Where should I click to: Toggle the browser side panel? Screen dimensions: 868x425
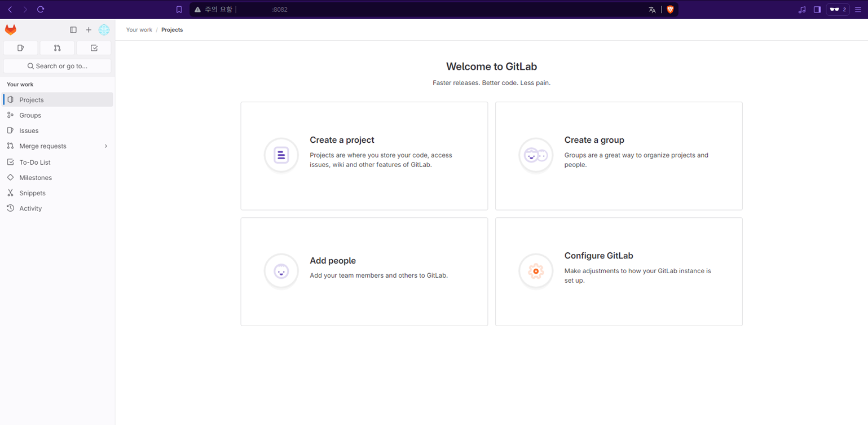[817, 9]
